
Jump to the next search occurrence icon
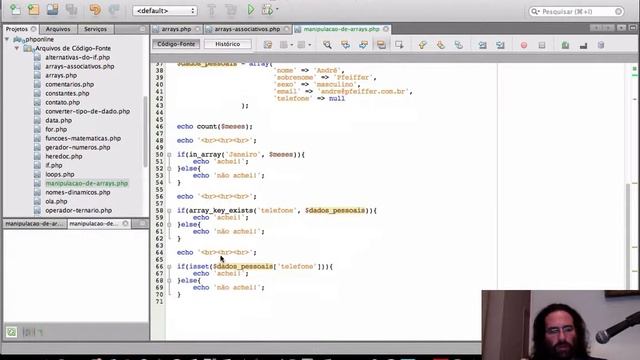pos(363,44)
